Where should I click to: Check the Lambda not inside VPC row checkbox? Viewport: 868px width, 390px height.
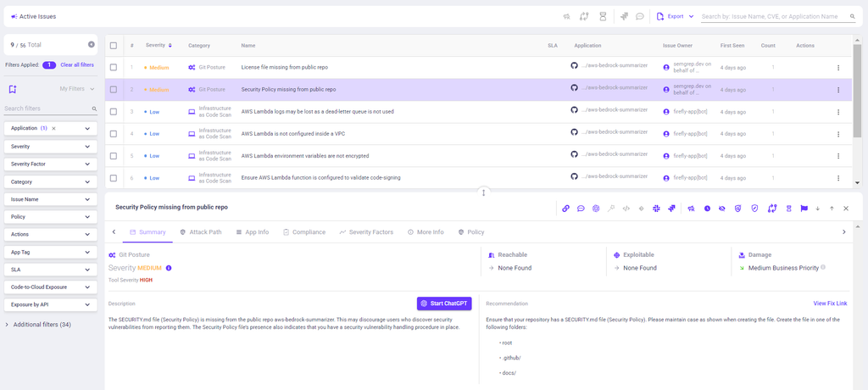coord(114,133)
